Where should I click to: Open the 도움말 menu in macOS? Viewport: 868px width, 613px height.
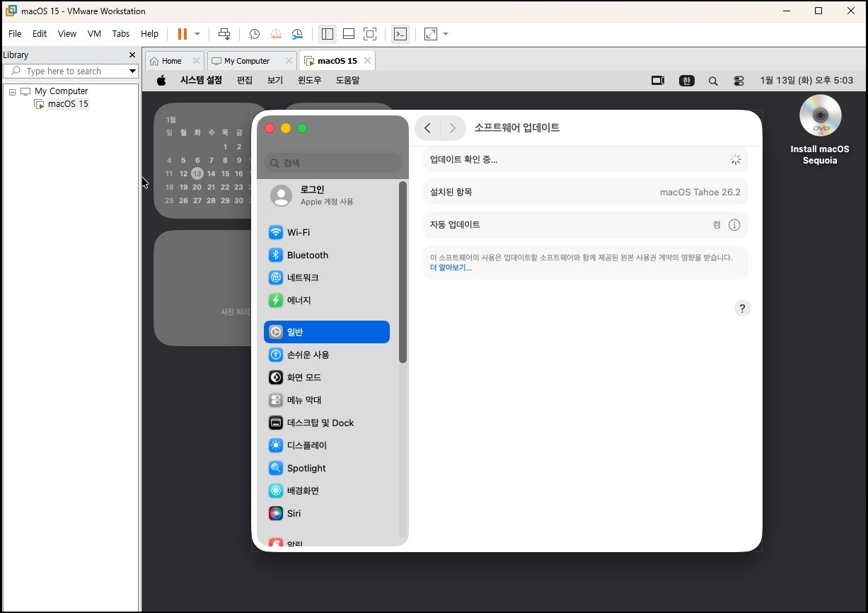[347, 81]
